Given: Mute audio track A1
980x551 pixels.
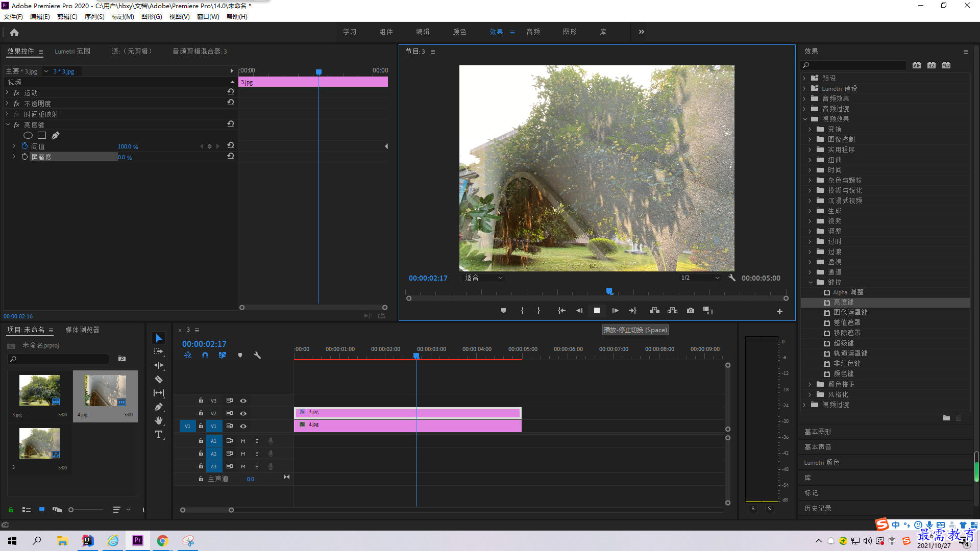Looking at the screenshot, I should pyautogui.click(x=243, y=441).
